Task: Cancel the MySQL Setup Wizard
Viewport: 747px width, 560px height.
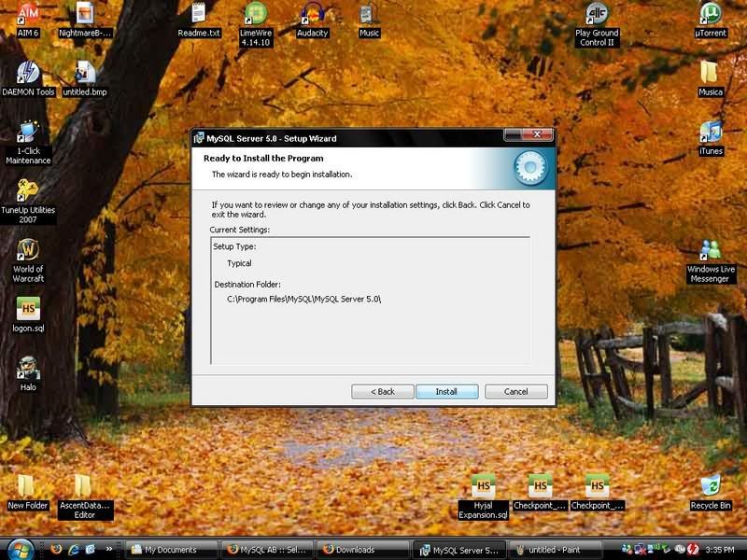Action: [x=516, y=391]
